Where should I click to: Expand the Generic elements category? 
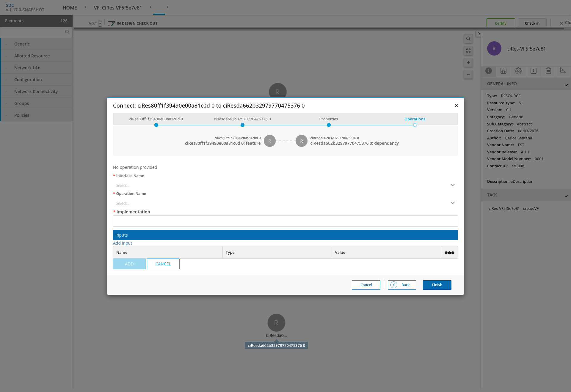[x=36, y=44]
